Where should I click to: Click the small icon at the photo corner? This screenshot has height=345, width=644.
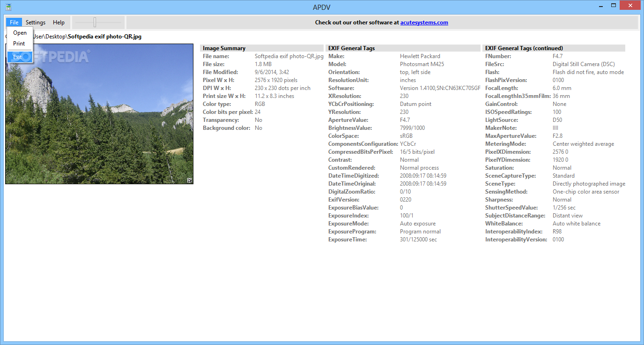[190, 180]
